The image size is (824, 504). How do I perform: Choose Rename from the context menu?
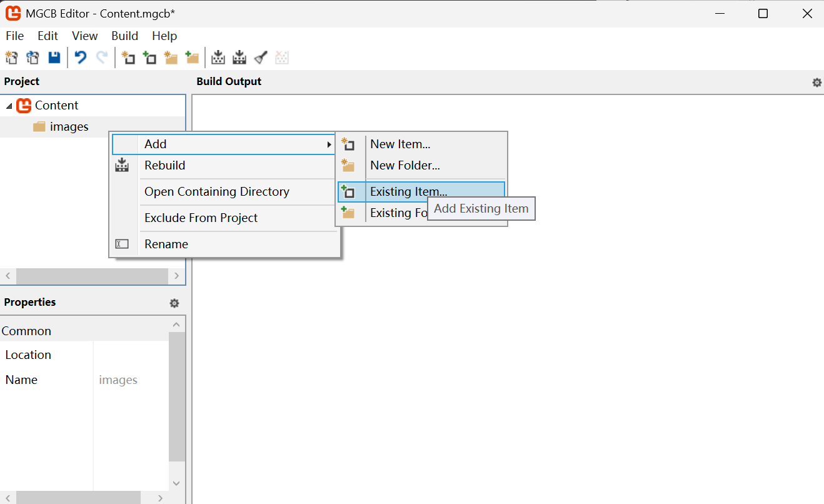tap(224, 244)
